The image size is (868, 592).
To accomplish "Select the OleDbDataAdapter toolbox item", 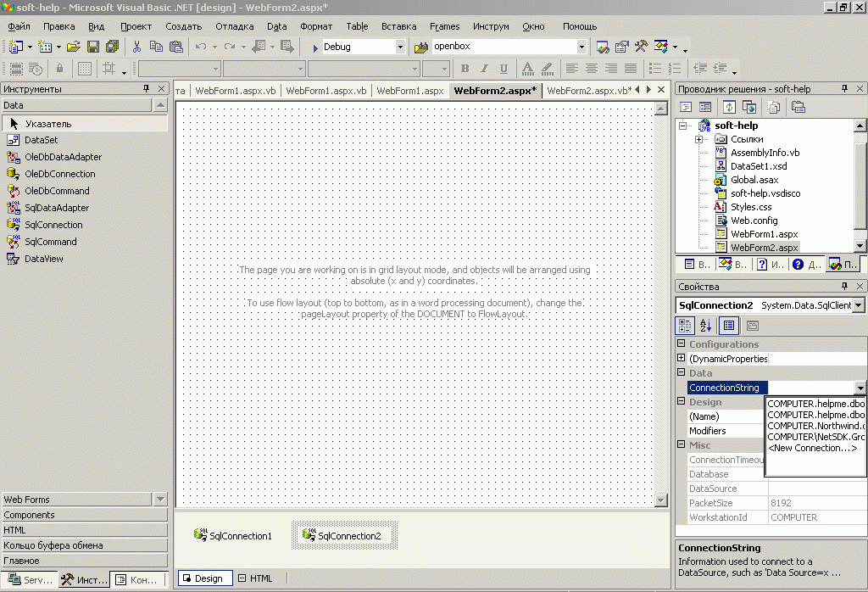I will pos(63,157).
